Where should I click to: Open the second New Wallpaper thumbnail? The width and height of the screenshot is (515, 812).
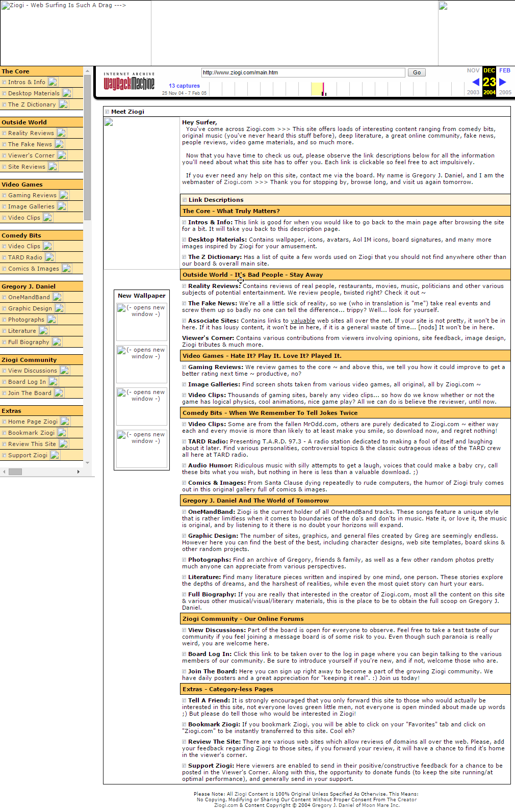coord(142,364)
